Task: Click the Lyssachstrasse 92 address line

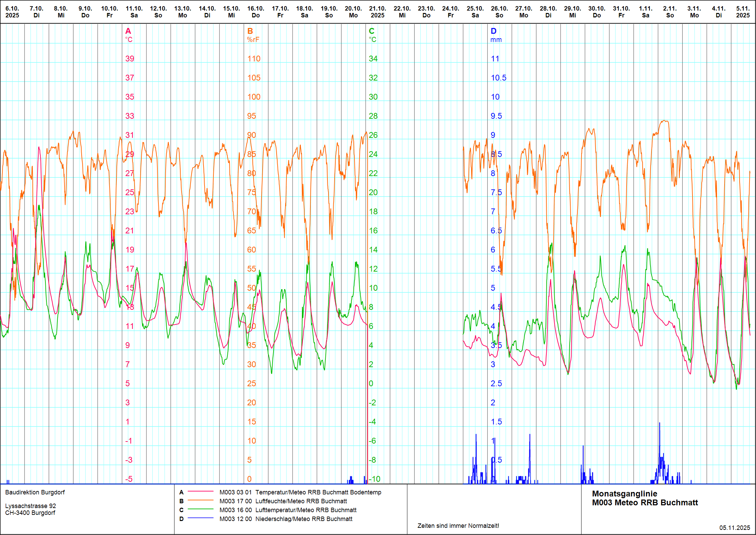Action: tap(30, 506)
